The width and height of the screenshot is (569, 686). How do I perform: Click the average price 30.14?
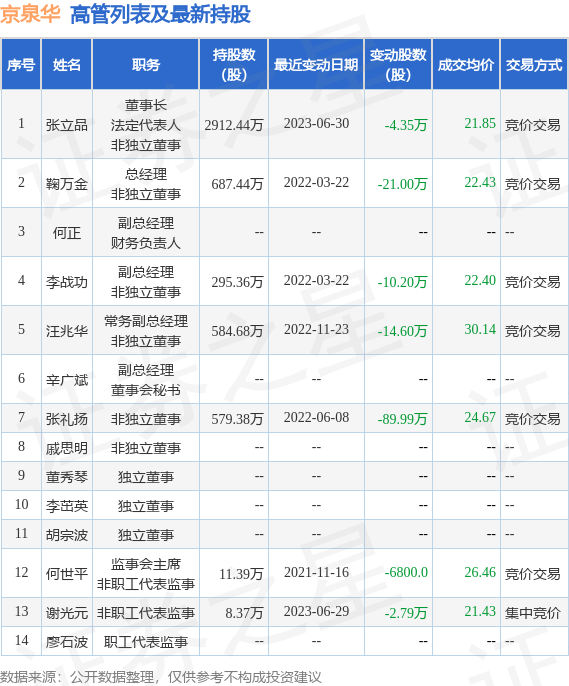pyautogui.click(x=480, y=329)
